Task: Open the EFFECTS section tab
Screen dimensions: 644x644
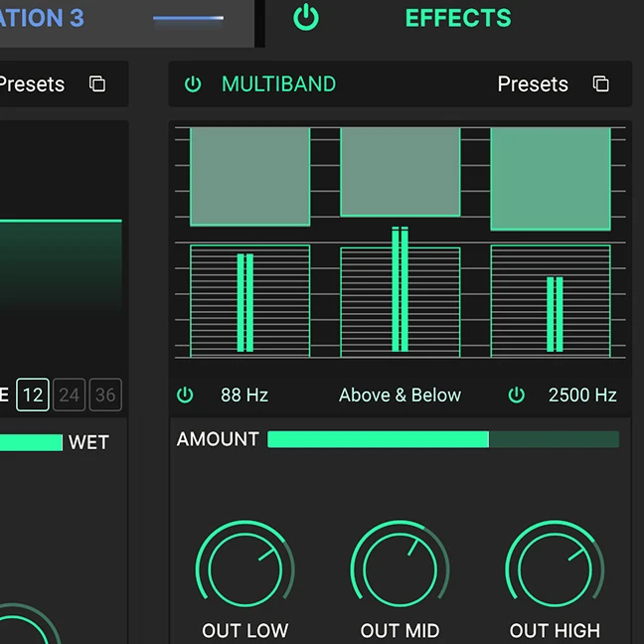Action: tap(458, 18)
